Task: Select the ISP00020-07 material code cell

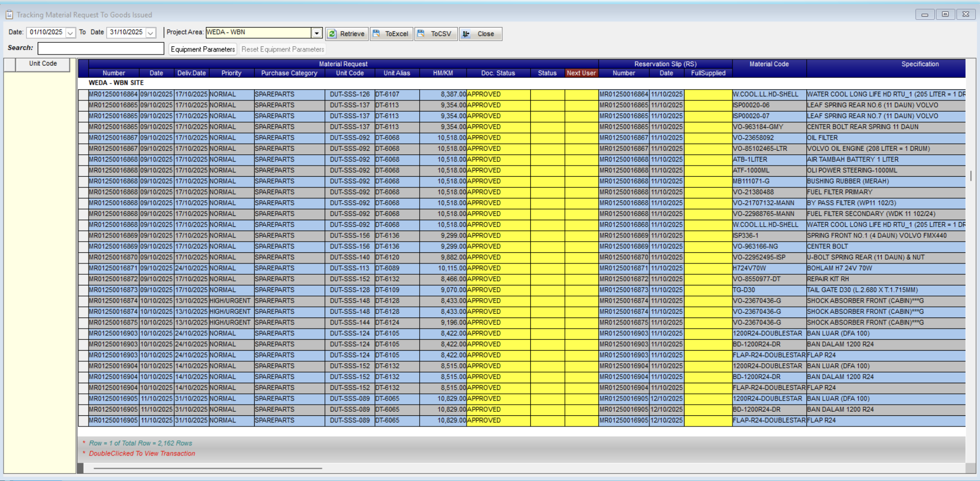Action: coord(769,116)
